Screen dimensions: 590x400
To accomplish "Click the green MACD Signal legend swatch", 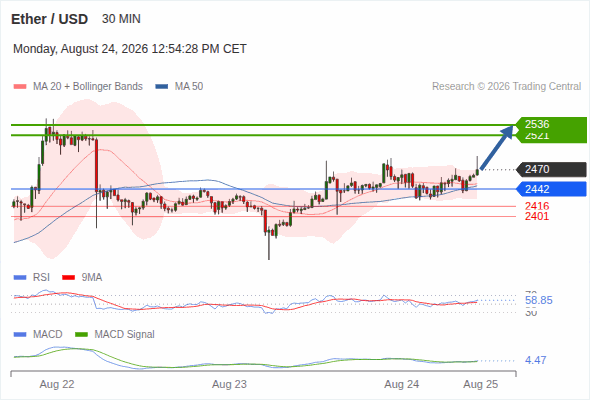I will pyautogui.click(x=81, y=335).
